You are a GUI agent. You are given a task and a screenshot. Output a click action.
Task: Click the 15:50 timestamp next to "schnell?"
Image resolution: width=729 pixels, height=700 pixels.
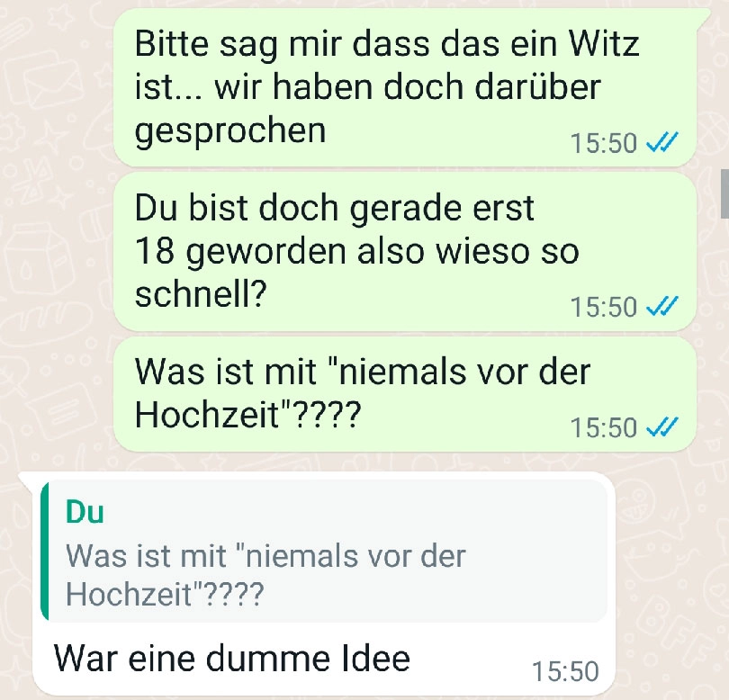[x=604, y=307]
